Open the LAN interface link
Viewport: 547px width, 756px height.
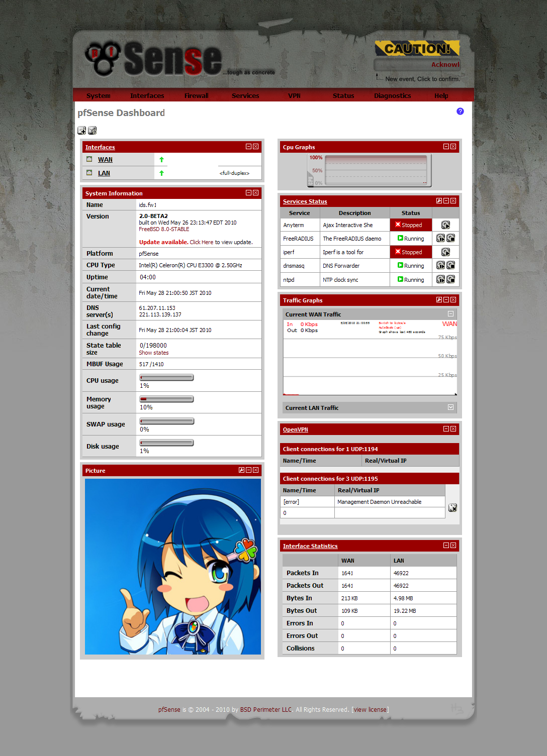104,173
